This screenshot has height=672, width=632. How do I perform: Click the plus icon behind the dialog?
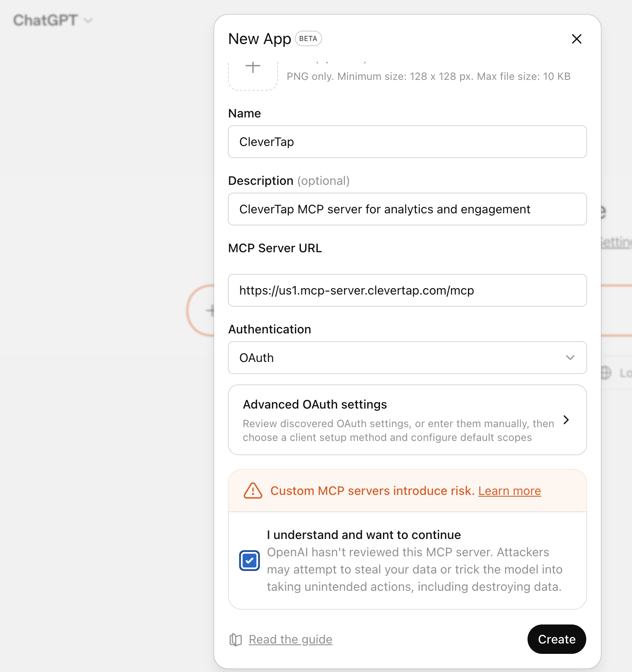click(211, 310)
